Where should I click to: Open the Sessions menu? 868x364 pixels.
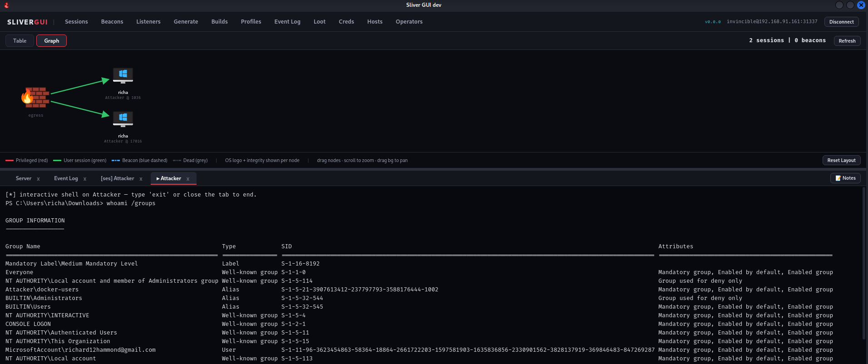pos(76,22)
